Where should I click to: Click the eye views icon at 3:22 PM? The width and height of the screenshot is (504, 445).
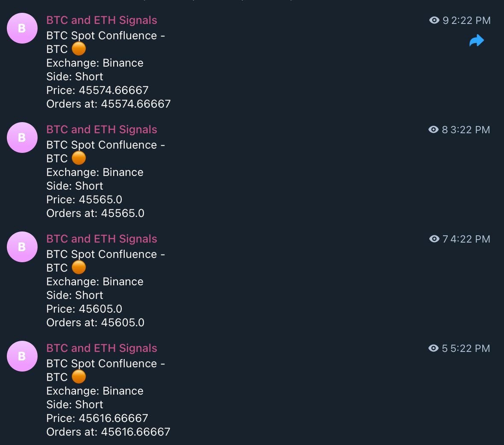click(x=434, y=129)
